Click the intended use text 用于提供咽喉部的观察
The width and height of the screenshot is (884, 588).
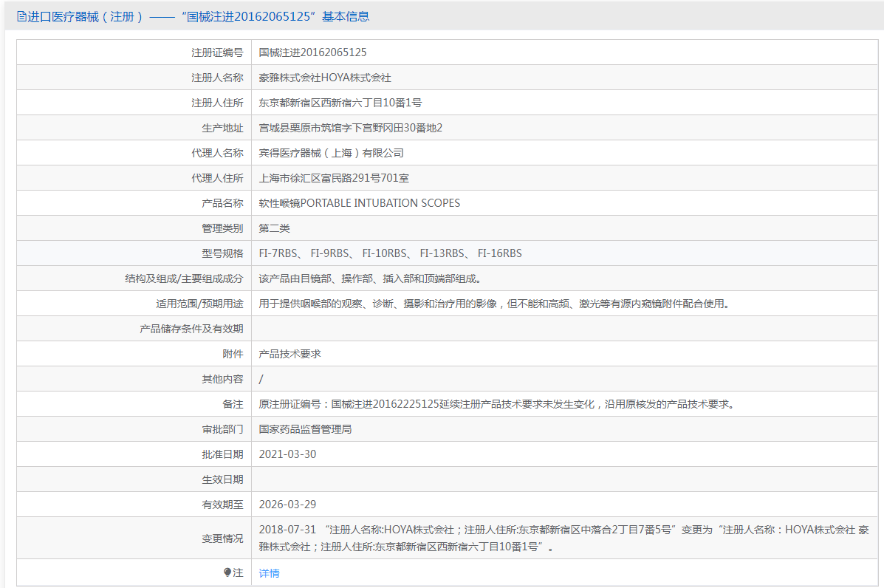click(493, 304)
